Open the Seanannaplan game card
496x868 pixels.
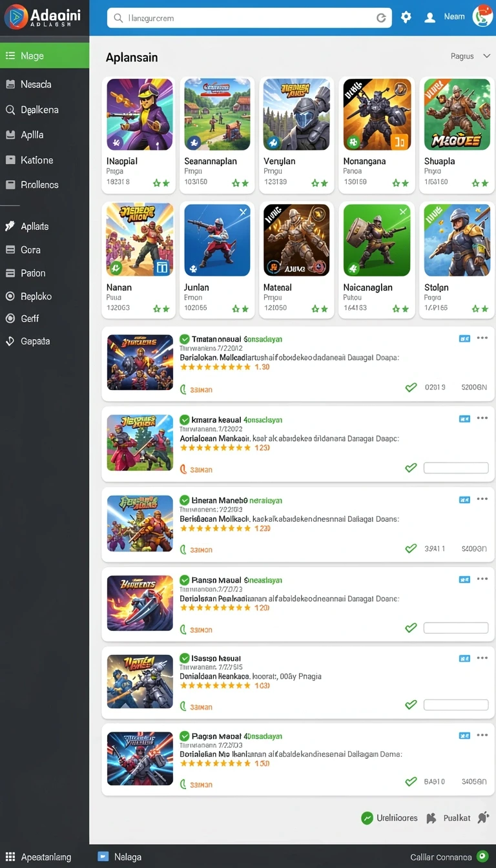click(218, 135)
